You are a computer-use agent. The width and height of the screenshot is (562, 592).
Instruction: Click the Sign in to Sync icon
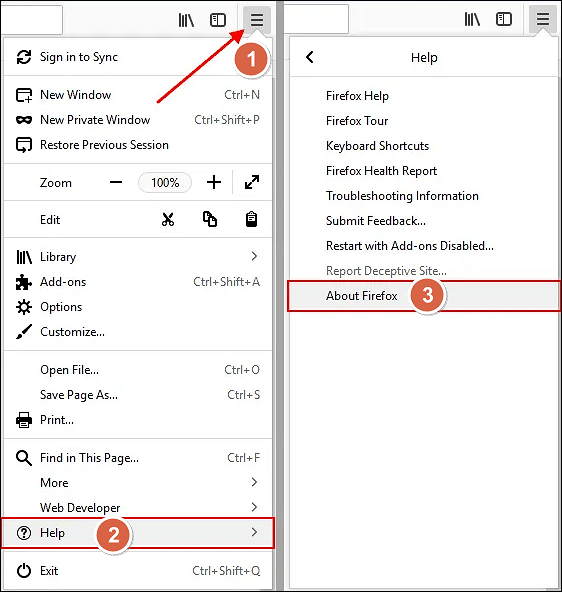tap(24, 57)
